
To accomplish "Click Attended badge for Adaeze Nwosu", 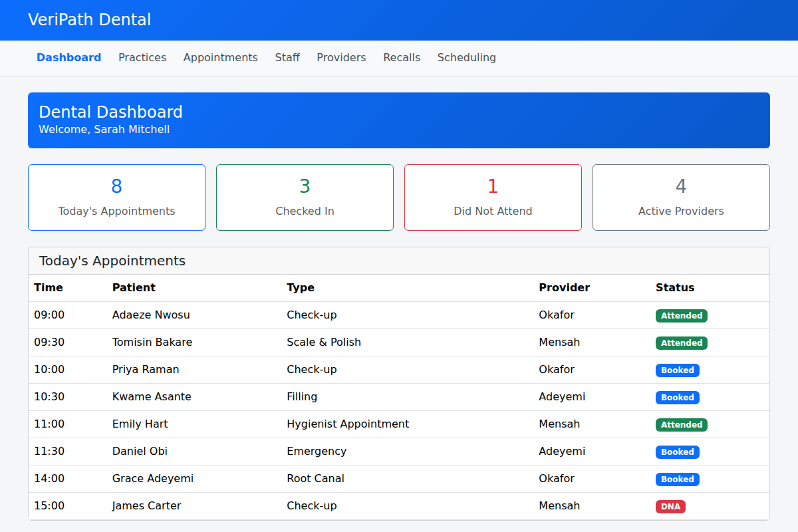I will (x=682, y=316).
